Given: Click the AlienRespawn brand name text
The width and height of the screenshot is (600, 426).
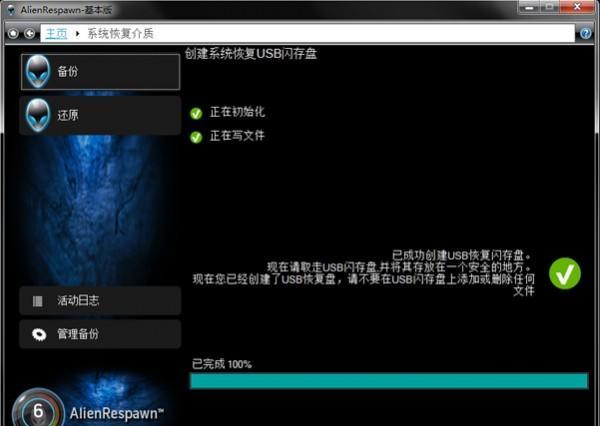Looking at the screenshot, I should tap(117, 414).
